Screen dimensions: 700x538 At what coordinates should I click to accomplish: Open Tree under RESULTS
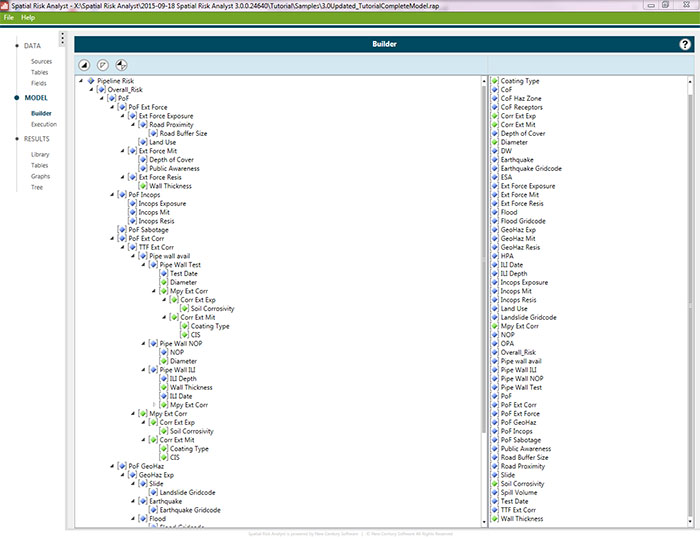point(37,187)
